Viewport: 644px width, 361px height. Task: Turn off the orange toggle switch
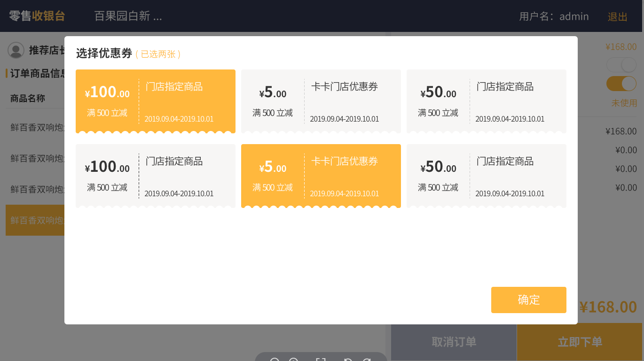coord(621,84)
